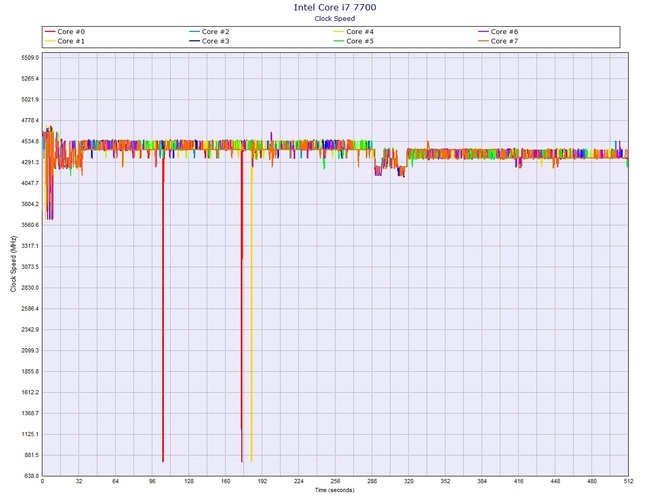Click the Core #4 legend label
Viewport: 670px width, 502px height.
point(360,32)
